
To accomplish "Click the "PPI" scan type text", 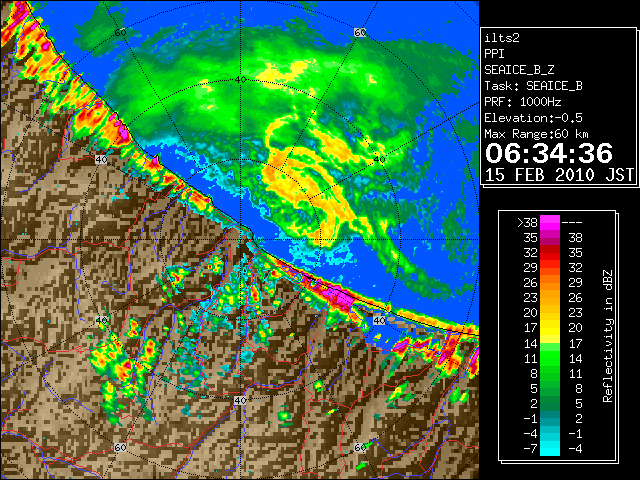I will (494, 54).
